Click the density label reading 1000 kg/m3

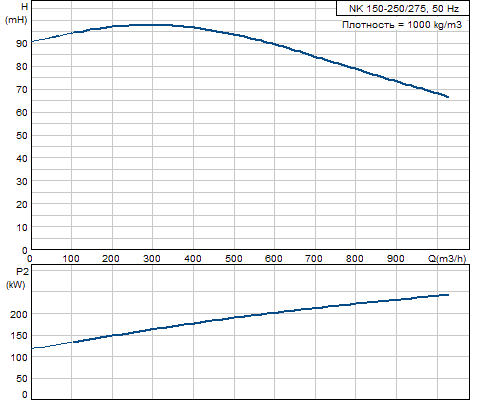click(402, 25)
